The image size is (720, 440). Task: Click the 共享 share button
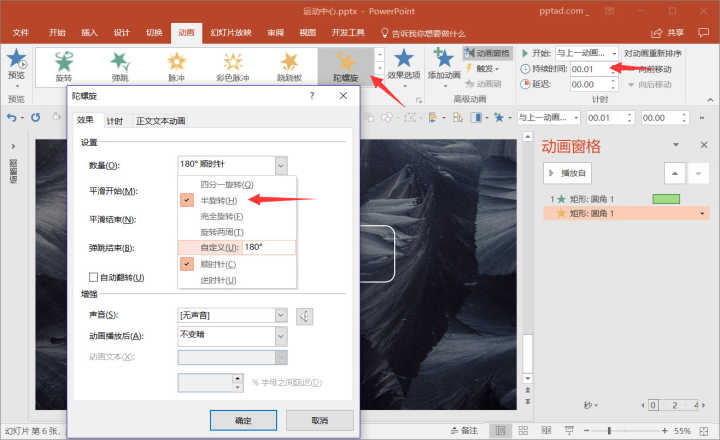click(667, 33)
